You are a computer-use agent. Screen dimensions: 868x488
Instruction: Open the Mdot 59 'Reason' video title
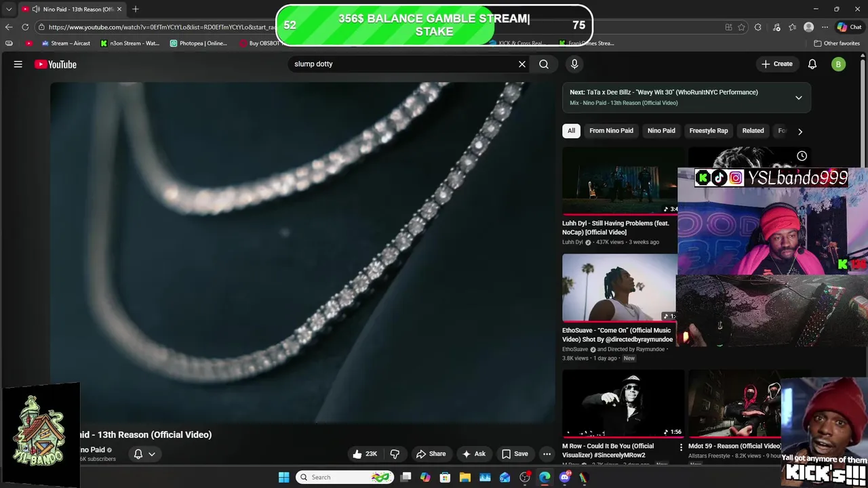pyautogui.click(x=734, y=446)
